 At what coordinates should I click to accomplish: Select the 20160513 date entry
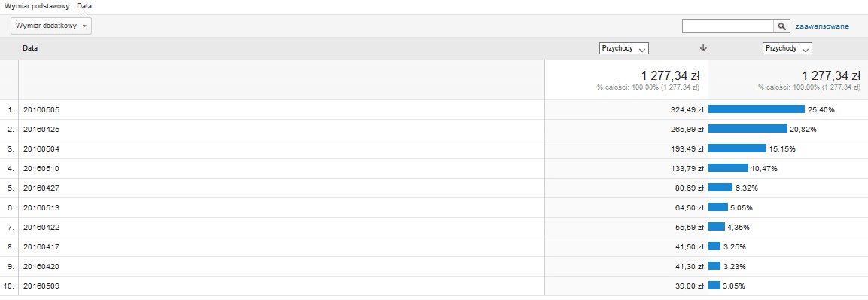point(41,207)
